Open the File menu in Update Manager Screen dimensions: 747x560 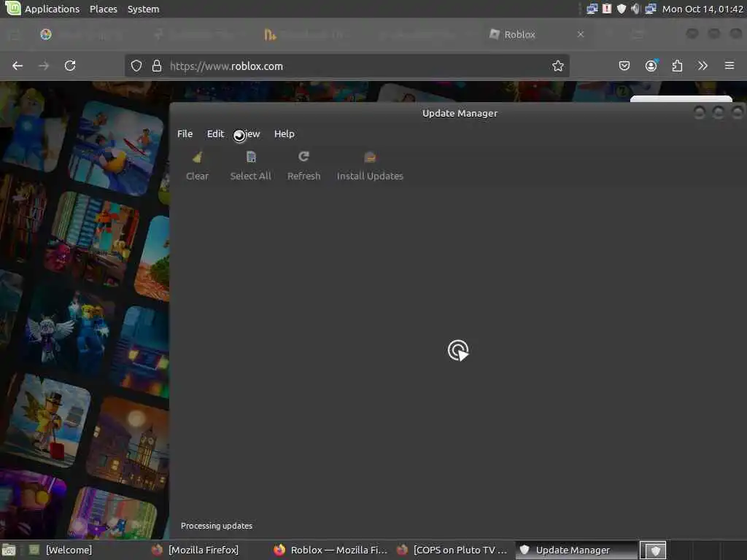tap(185, 134)
